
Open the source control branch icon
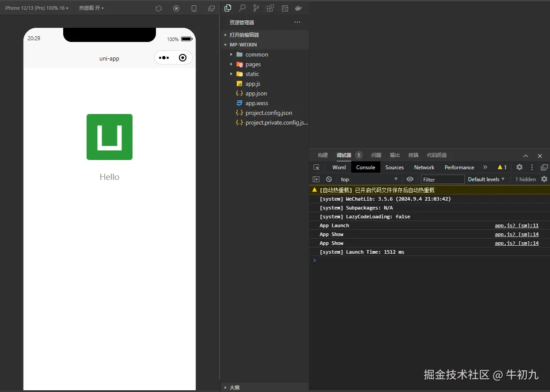pyautogui.click(x=256, y=8)
